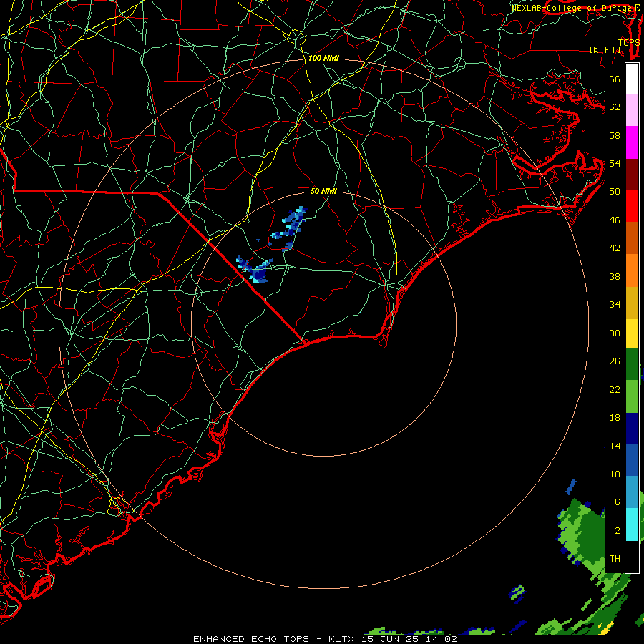
Task: Click the '66' legend value
Action: [615, 79]
